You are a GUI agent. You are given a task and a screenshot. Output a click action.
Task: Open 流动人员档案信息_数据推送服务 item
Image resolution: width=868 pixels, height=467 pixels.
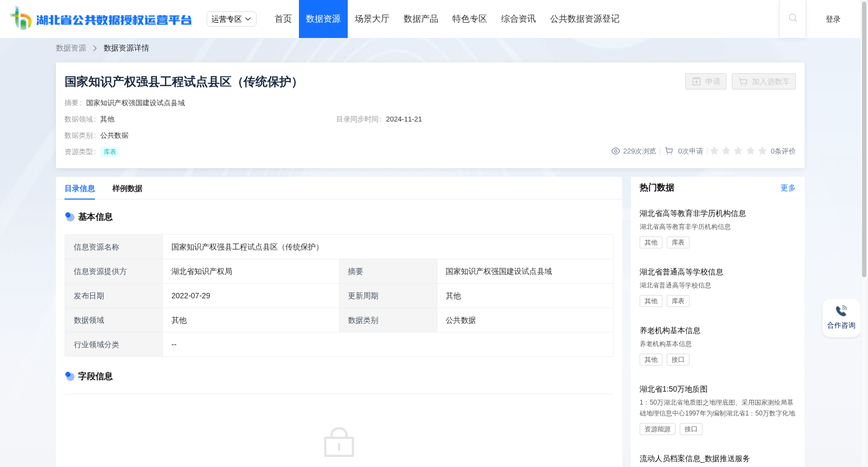coord(694,459)
